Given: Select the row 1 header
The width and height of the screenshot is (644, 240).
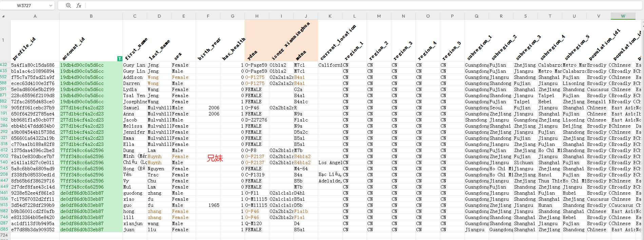Looking at the screenshot, I should (x=3, y=40).
